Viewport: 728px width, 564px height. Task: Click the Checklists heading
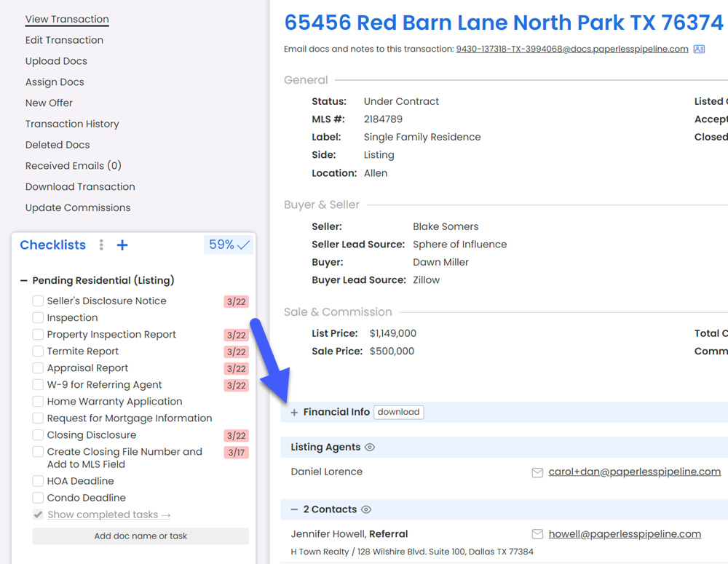[53, 245]
